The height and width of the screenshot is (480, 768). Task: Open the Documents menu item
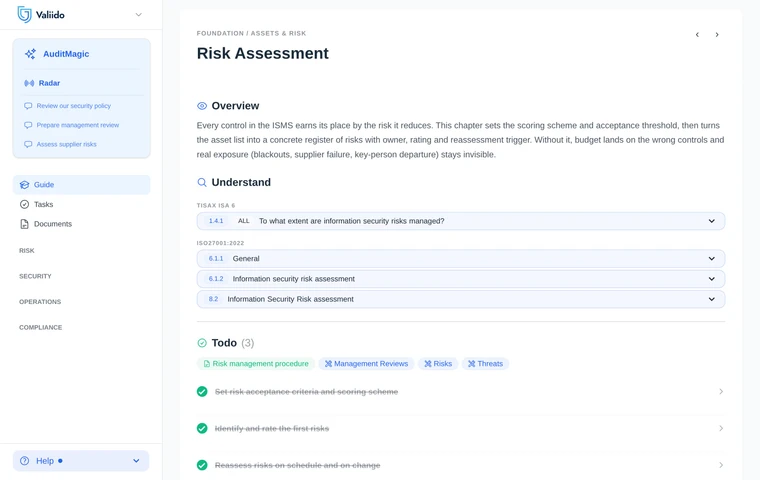coord(81,224)
